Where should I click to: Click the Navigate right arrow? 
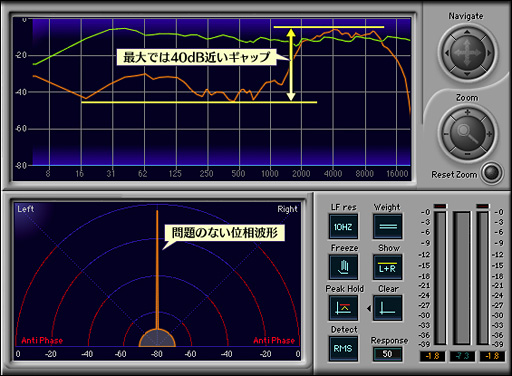(x=489, y=53)
